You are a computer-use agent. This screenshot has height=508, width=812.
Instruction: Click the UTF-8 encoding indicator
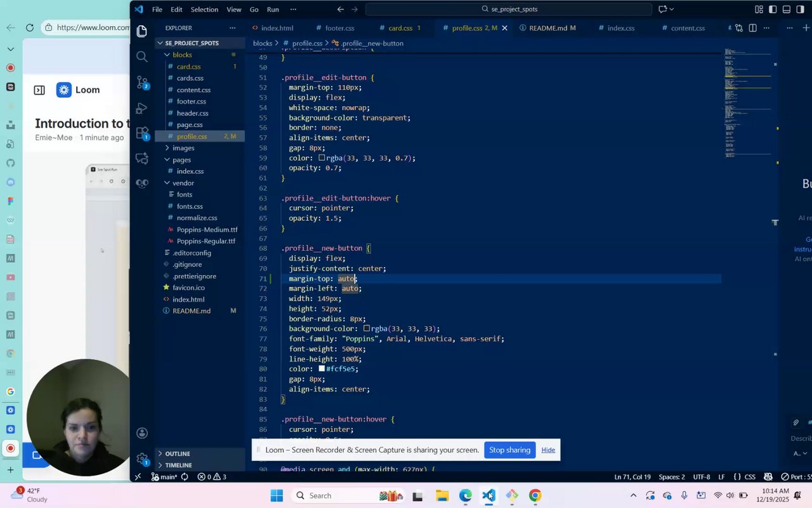(702, 477)
